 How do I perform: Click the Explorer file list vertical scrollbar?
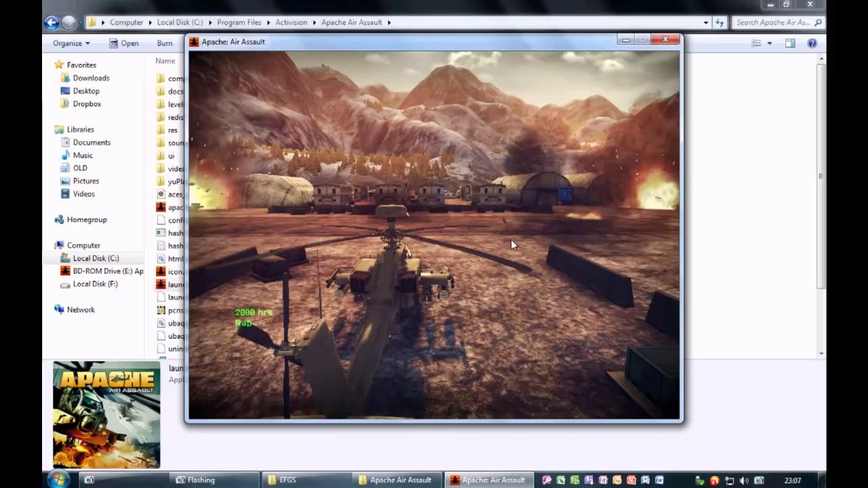coord(821,206)
